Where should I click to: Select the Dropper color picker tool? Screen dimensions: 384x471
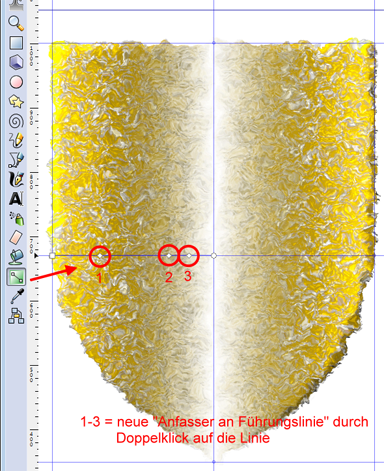16,296
